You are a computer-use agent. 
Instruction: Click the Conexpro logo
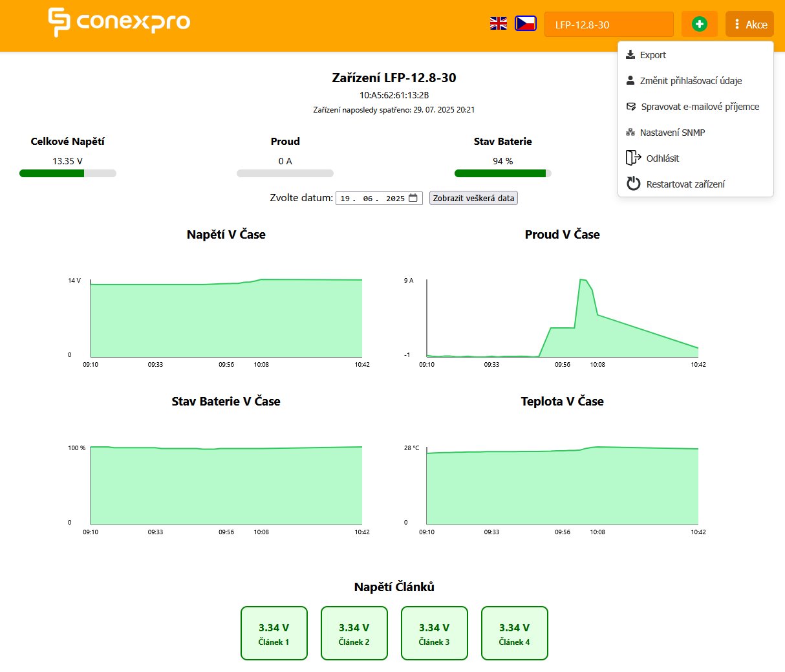point(119,23)
